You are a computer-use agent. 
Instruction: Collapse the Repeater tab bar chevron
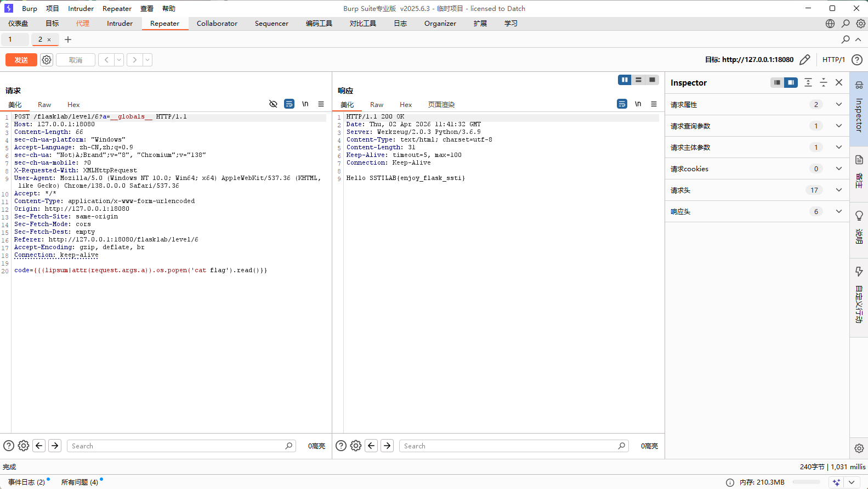tap(858, 40)
